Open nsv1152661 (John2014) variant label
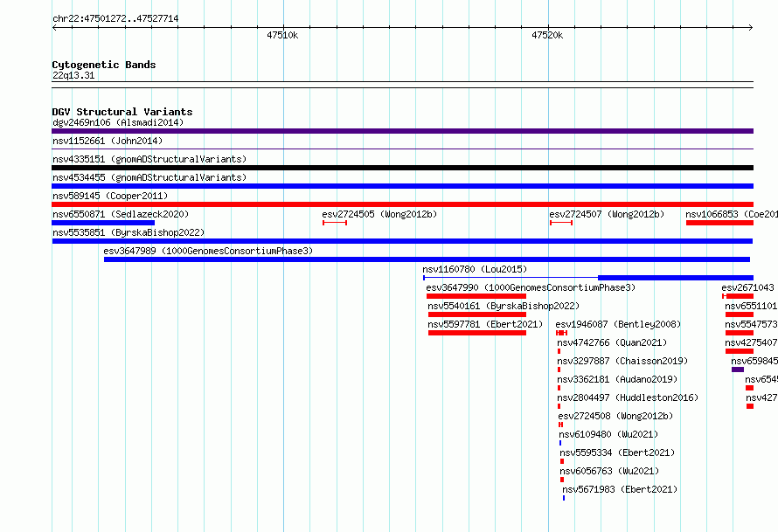778x532 pixels. [108, 141]
